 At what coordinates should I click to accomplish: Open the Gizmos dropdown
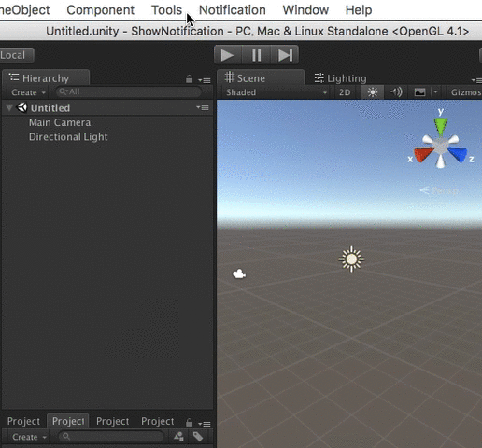click(x=465, y=92)
